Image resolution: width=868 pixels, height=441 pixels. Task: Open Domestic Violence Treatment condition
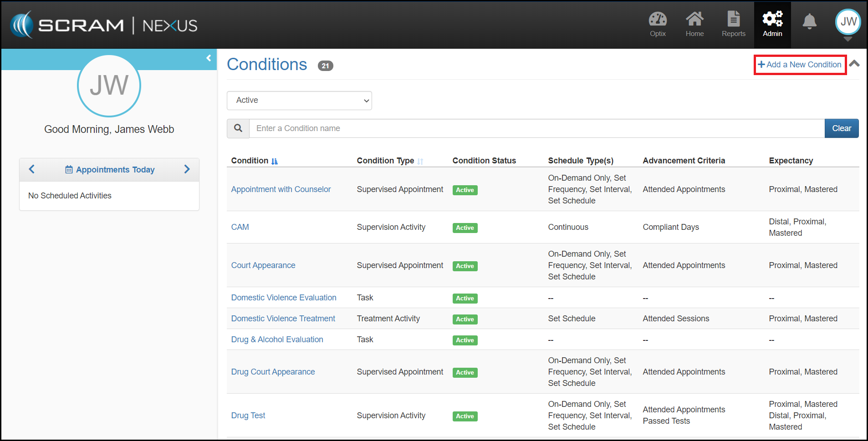tap(283, 319)
